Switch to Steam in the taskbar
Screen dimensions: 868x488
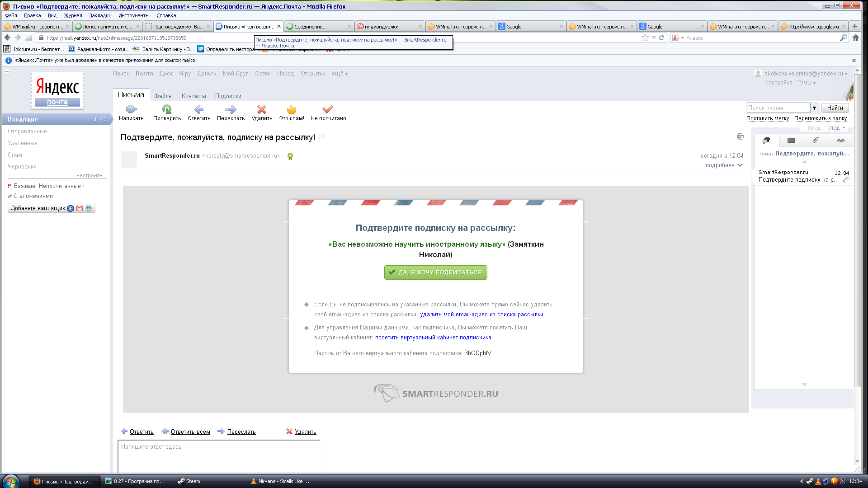coord(189,481)
